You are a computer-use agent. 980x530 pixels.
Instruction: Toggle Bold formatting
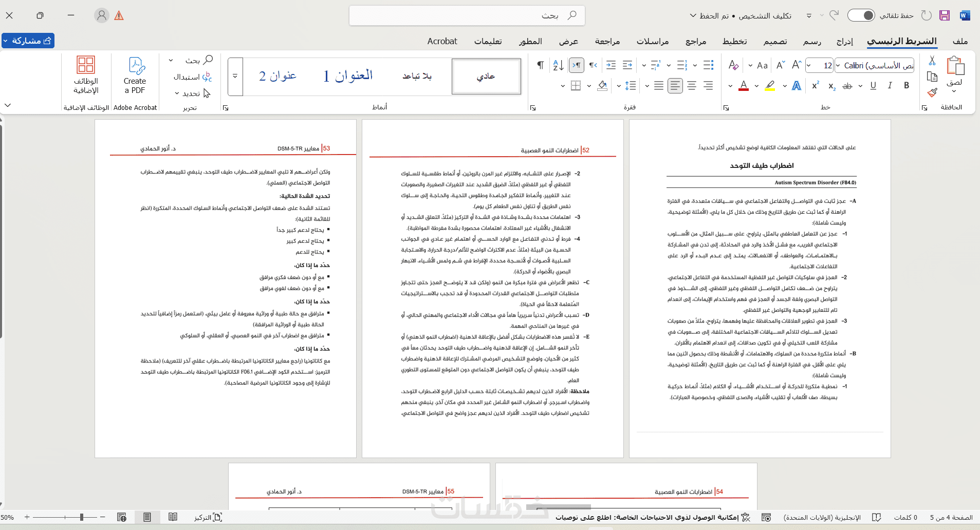coord(907,86)
